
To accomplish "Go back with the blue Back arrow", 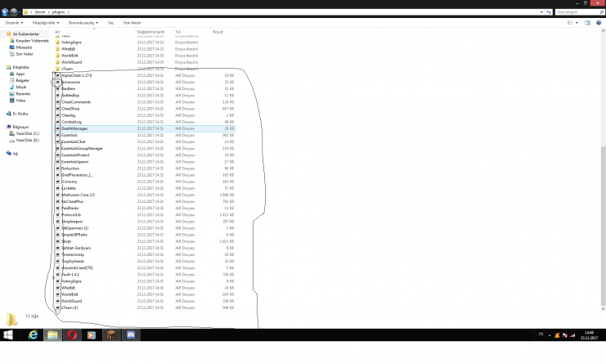I will tap(5, 12).
